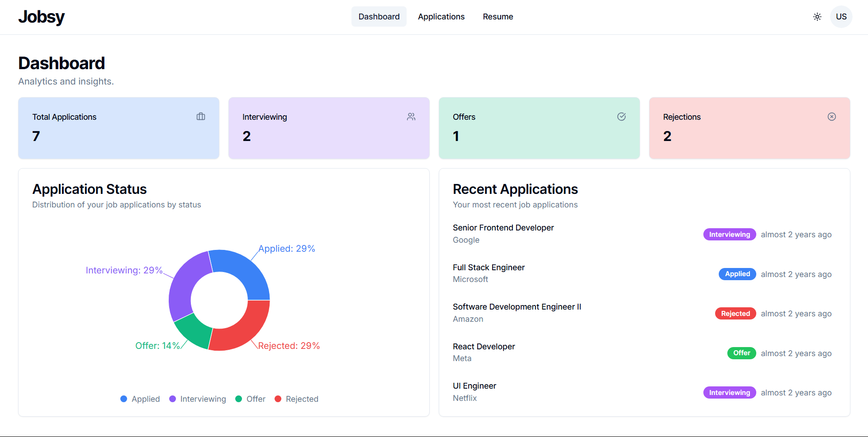
Task: Select the Dashboard nav item
Action: pyautogui.click(x=379, y=17)
